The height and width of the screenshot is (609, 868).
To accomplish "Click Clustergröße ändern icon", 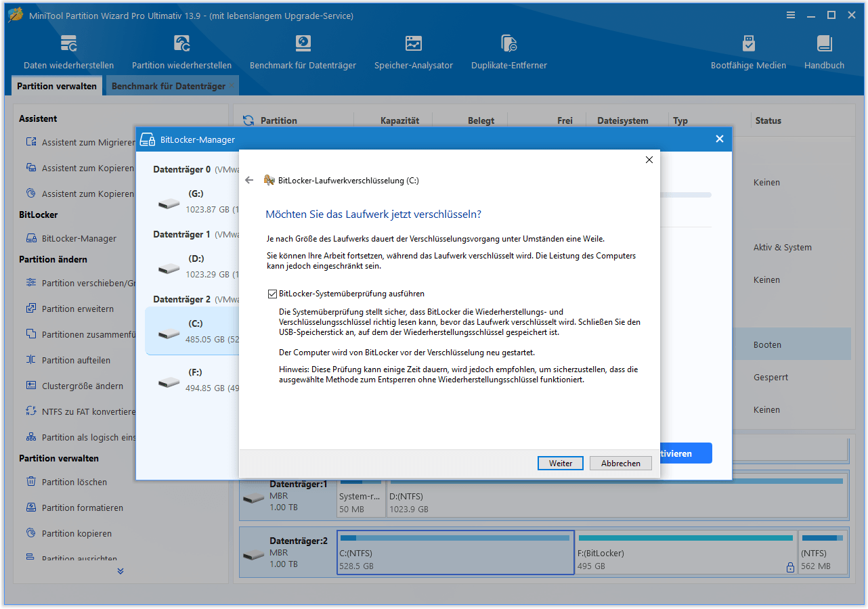I will point(31,386).
